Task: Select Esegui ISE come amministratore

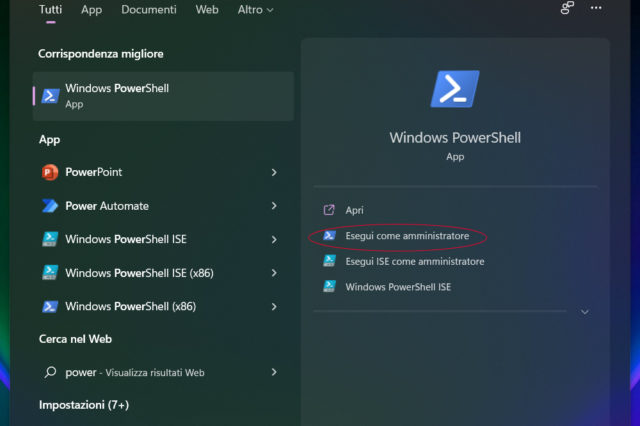Action: click(x=415, y=261)
